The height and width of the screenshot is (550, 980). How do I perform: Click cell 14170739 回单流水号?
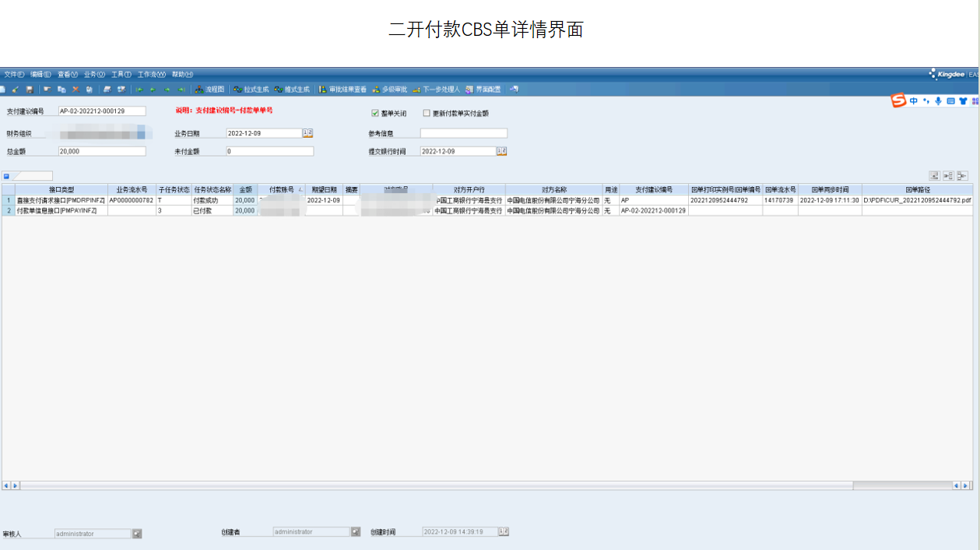[x=780, y=200]
